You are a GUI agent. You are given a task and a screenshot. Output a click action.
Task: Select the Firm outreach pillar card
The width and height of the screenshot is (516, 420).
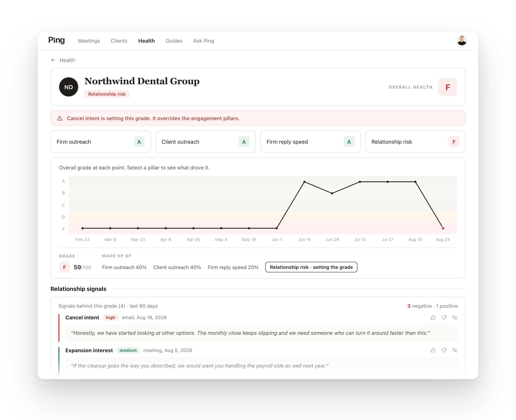100,142
